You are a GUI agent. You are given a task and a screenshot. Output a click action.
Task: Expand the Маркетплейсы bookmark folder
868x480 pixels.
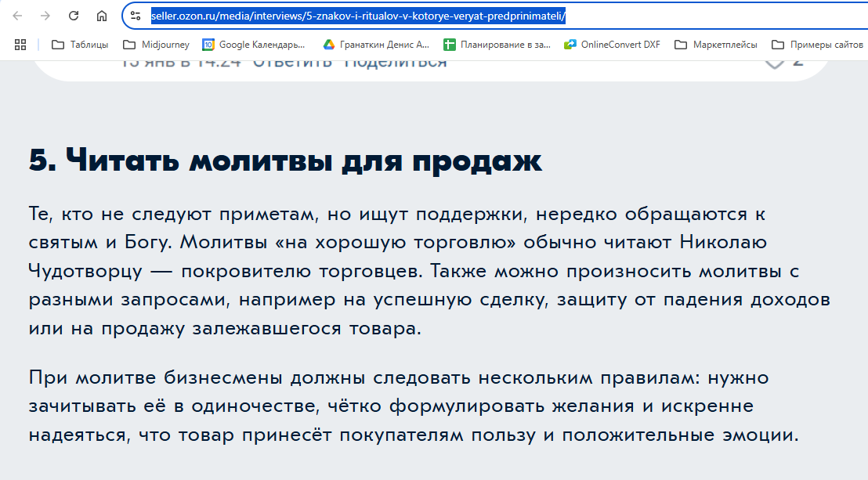[716, 45]
